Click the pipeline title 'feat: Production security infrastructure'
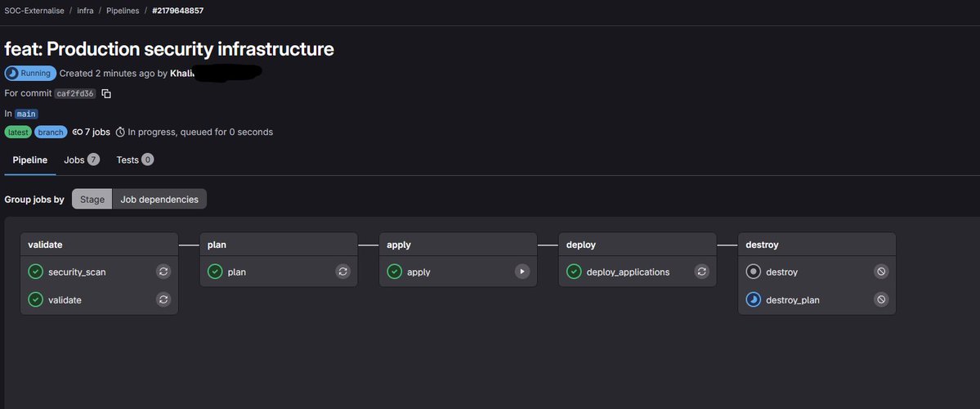The width and height of the screenshot is (980, 409). click(169, 49)
